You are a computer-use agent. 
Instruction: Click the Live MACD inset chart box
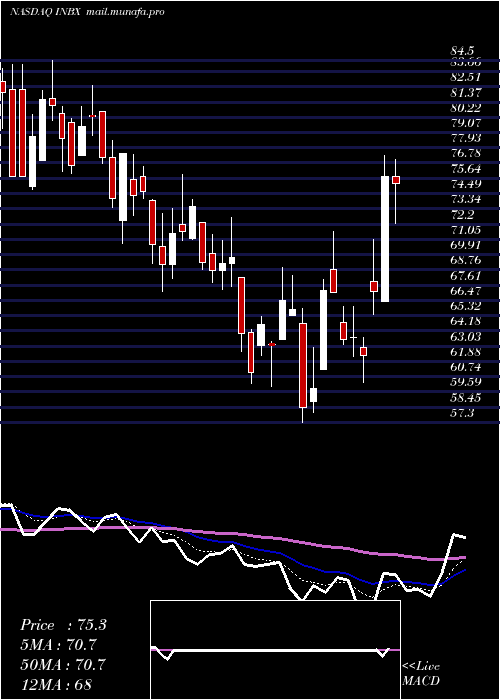[x=275, y=650]
